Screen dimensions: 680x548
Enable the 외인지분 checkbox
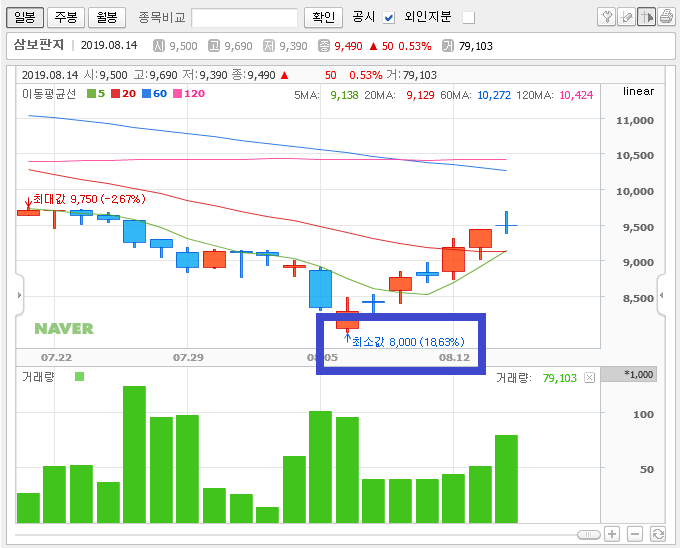point(468,18)
